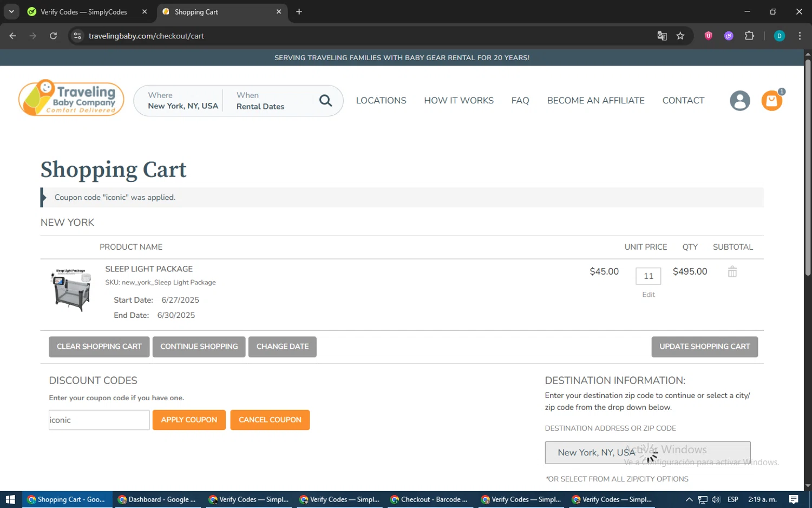
Task: Click the Coupon code "iconic" was applied message
Action: pyautogui.click(x=115, y=197)
